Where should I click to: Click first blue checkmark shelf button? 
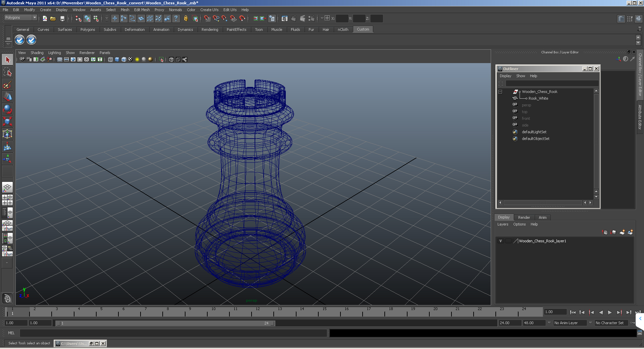click(20, 40)
